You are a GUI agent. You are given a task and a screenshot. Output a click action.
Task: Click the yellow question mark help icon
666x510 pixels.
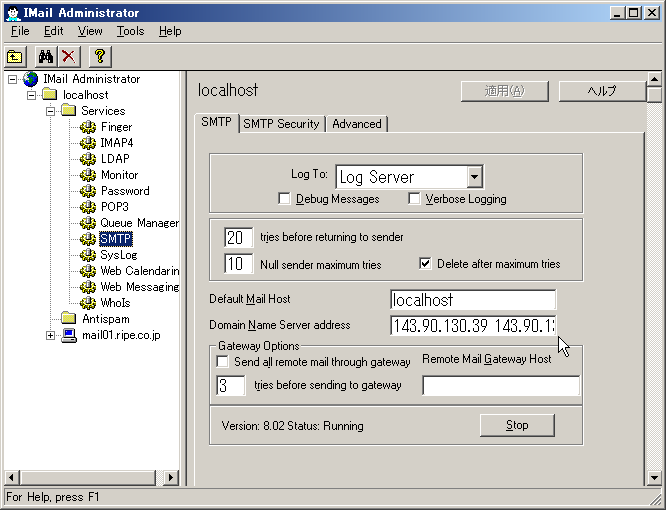pos(100,56)
